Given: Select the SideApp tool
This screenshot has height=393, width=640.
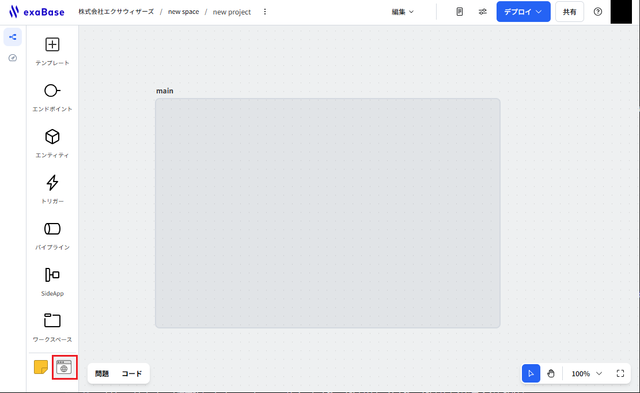Looking at the screenshot, I should (x=52, y=282).
